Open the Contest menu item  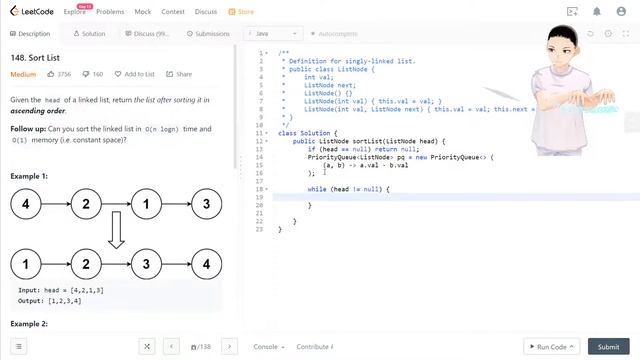(x=173, y=12)
